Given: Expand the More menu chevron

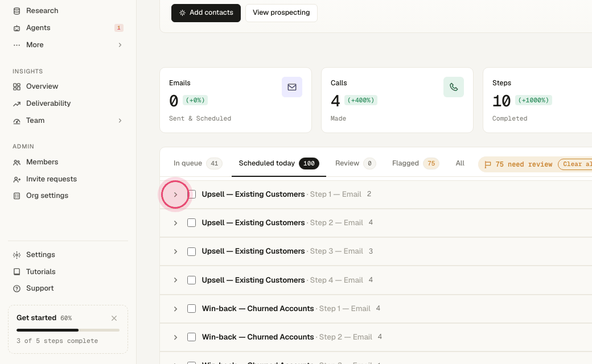Looking at the screenshot, I should point(120,45).
